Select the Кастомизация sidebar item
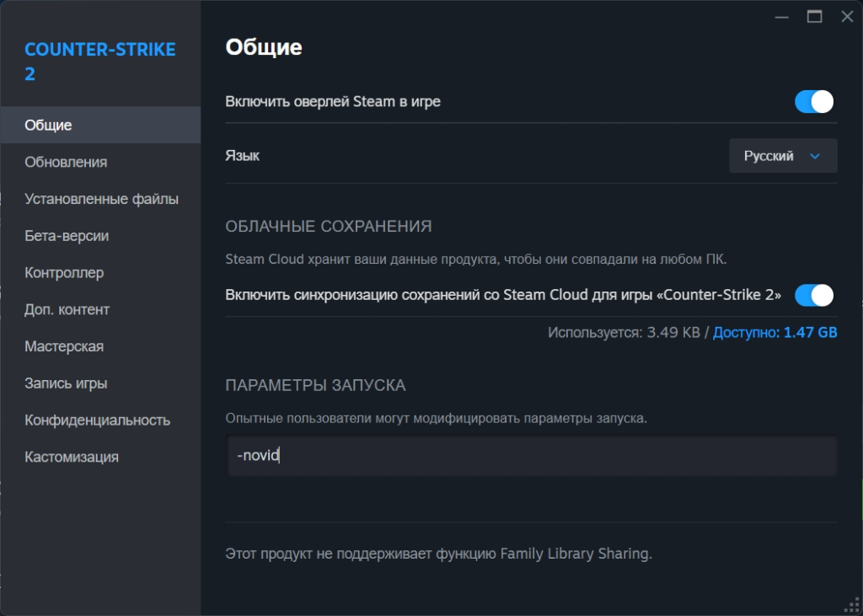The width and height of the screenshot is (863, 616). click(x=72, y=457)
